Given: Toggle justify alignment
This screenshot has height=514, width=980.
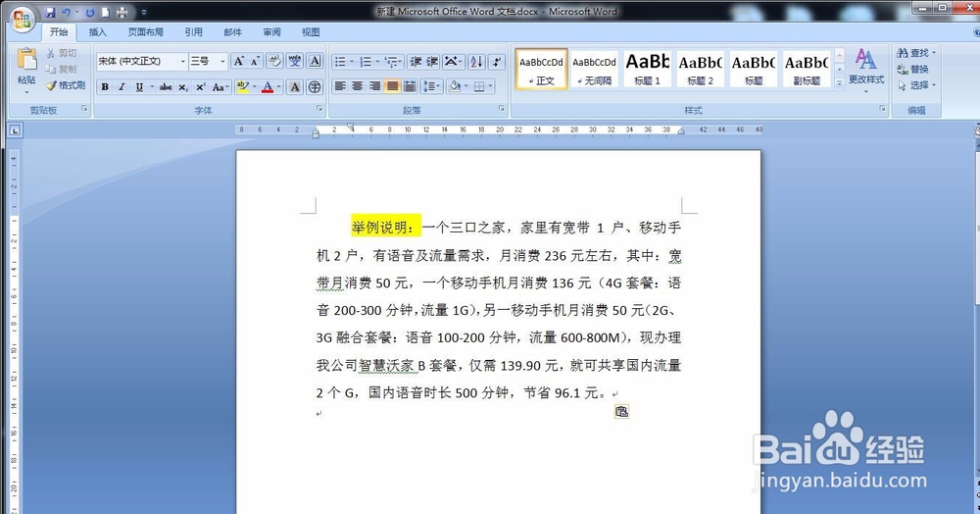Looking at the screenshot, I should (393, 86).
